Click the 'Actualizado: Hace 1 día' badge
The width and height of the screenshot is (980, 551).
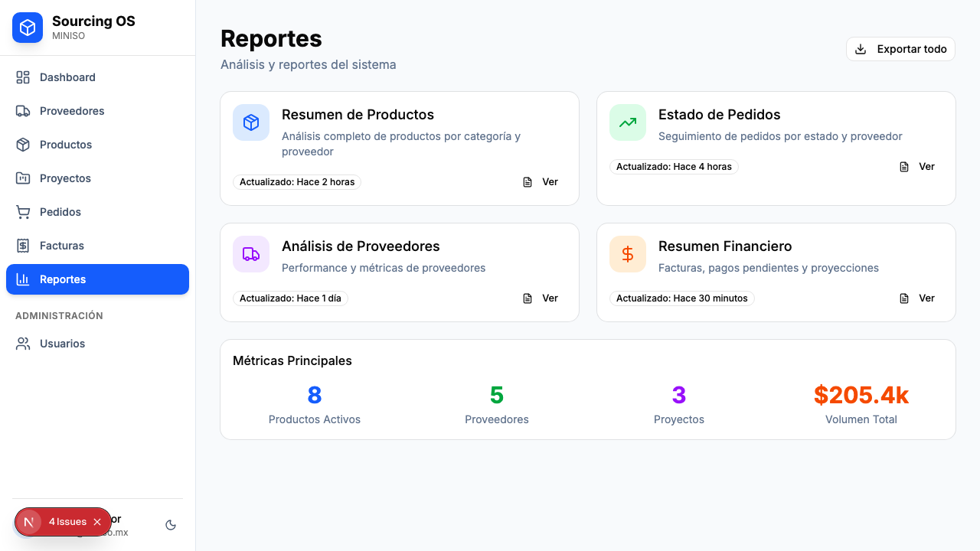290,298
